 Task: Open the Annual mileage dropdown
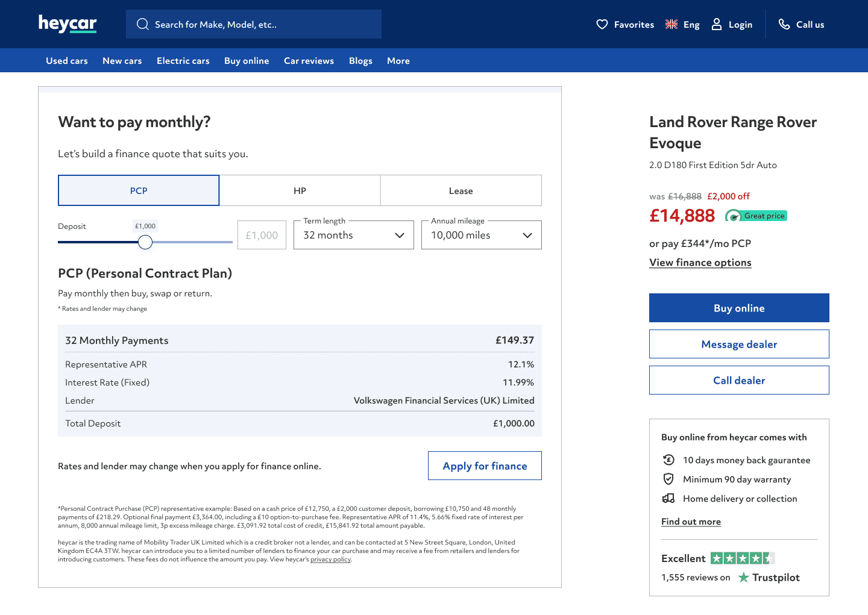pos(482,235)
